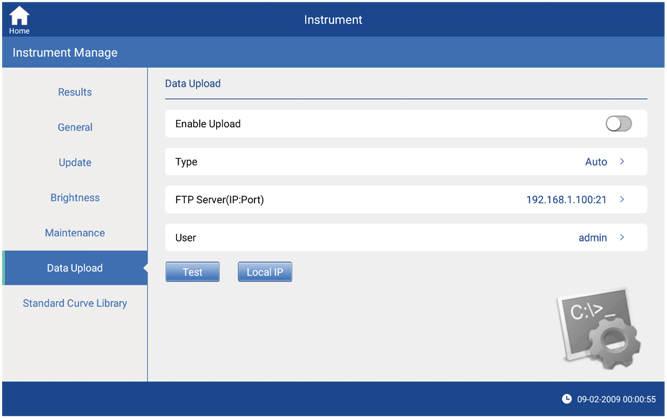The image size is (667, 419).
Task: Toggle the Enable Upload switch
Action: pos(618,124)
